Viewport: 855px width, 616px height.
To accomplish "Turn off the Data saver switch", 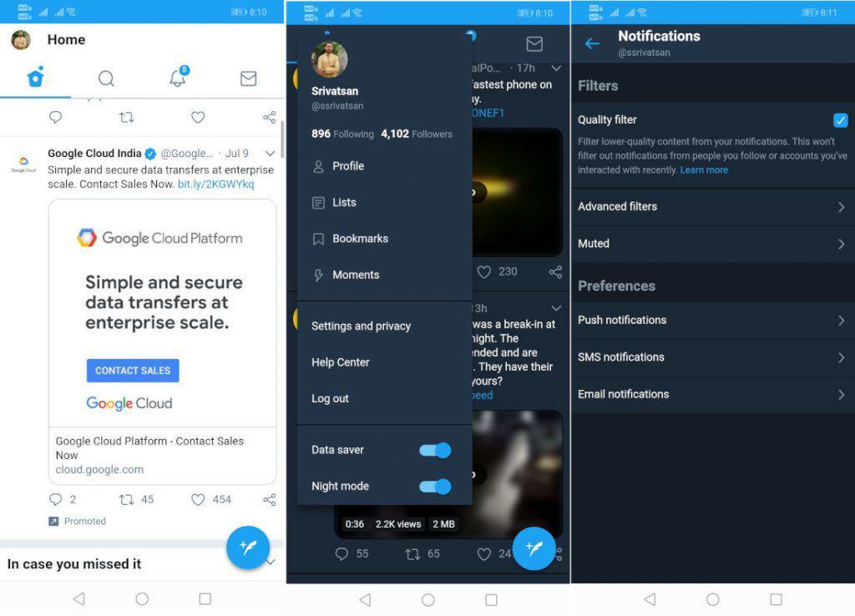I will click(434, 450).
